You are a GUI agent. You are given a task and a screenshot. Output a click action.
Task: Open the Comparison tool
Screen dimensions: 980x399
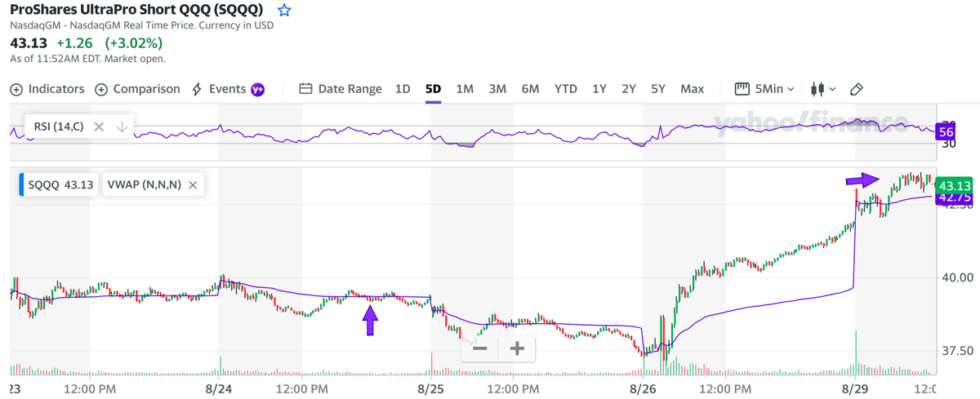click(x=137, y=89)
